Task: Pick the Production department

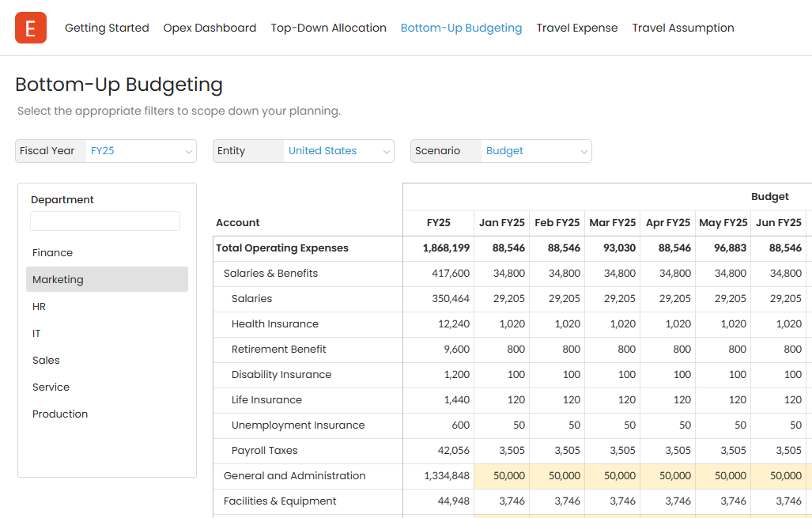Action: point(60,414)
